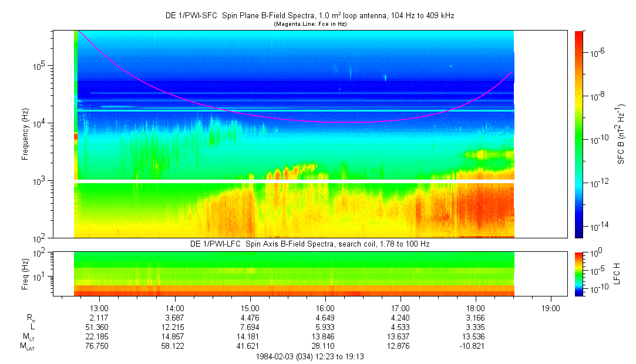
Task: Select the 13:00 time axis tick label
Action: [99, 308]
